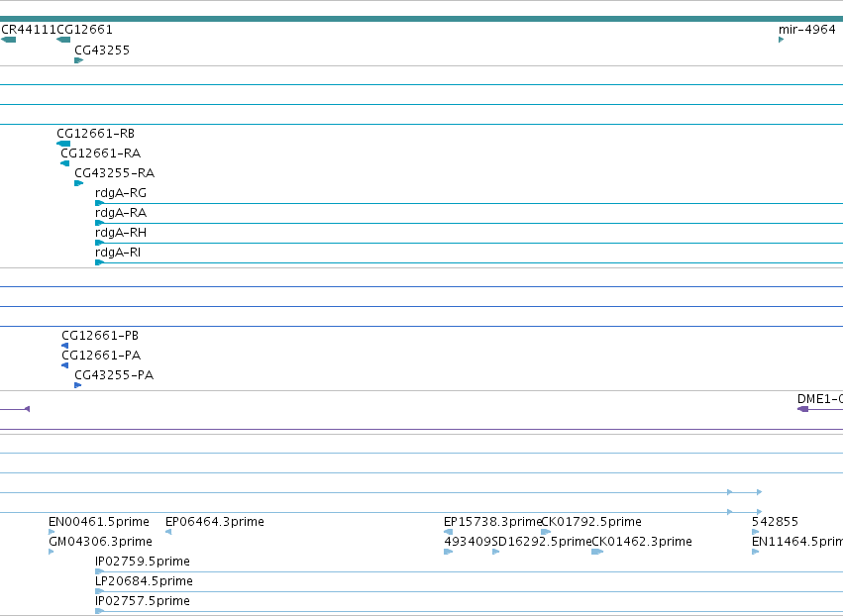
Task: Select the IP02759.5prime EST label
Action: 143,562
